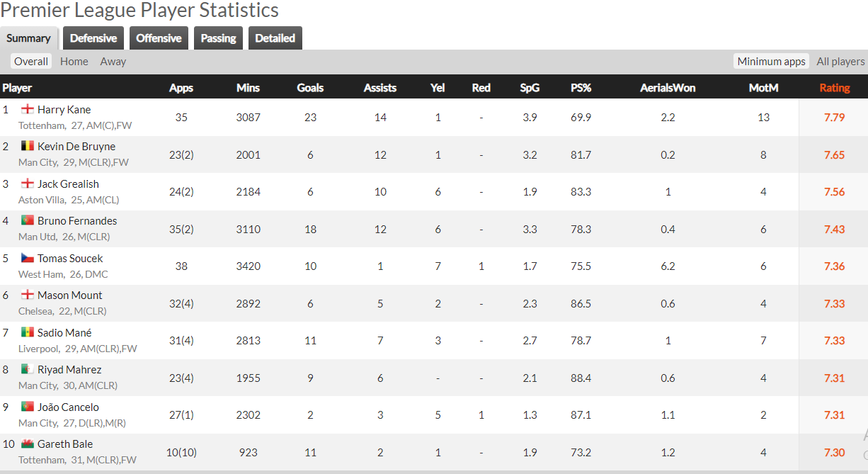This screenshot has width=868, height=474.
Task: Click the Belgium flag beside Kevin De Bruyne
Action: (28, 146)
